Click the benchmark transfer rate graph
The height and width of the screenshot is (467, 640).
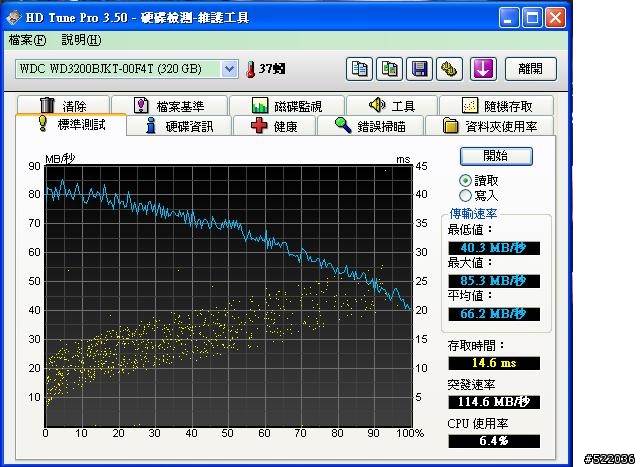coord(229,296)
